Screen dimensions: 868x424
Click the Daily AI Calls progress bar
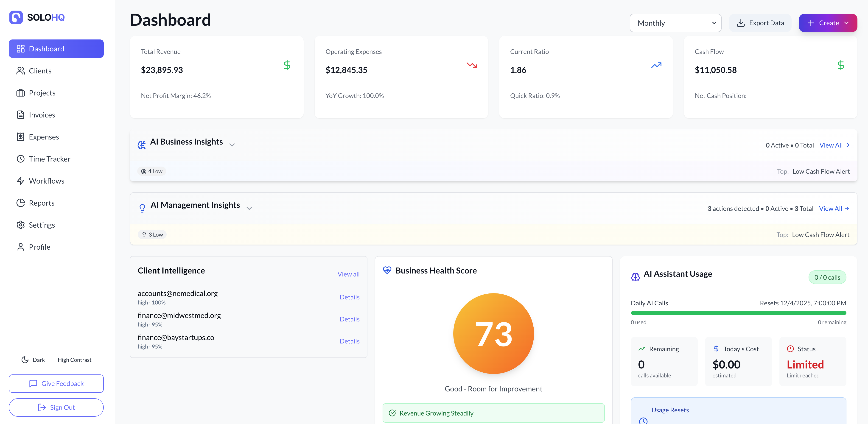click(738, 313)
